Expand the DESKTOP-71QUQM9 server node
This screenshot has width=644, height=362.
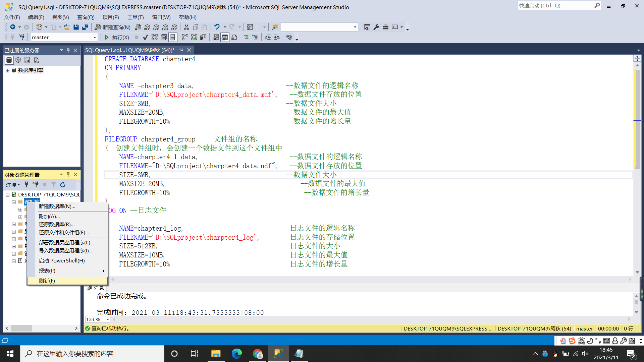[x=7, y=194]
